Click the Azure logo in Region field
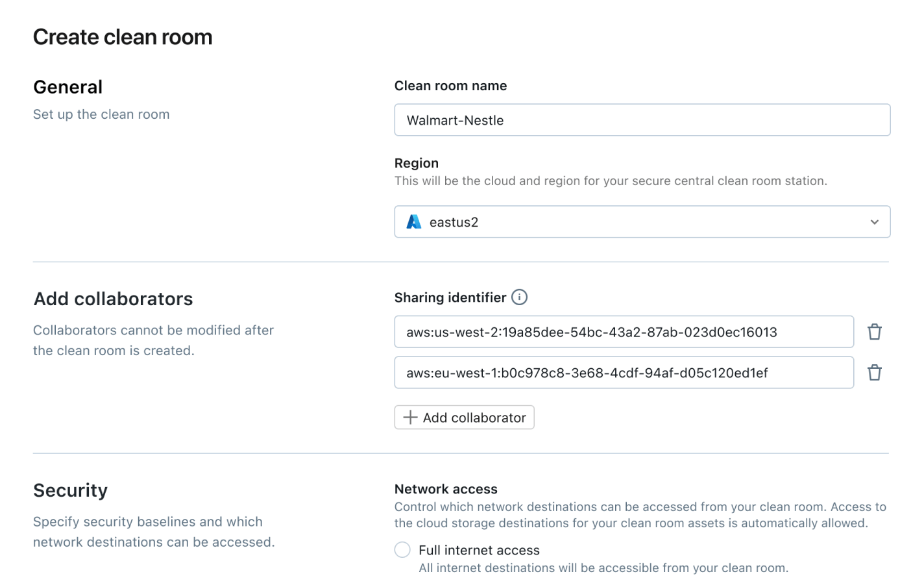This screenshot has width=924, height=587. coord(413,222)
